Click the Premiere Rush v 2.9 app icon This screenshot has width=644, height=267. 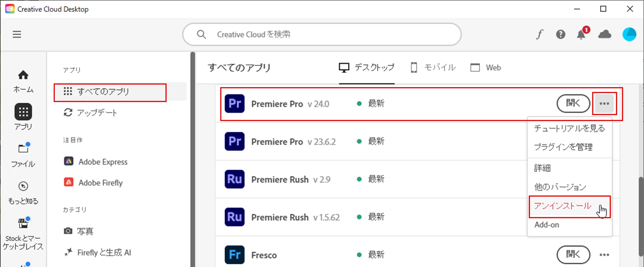coord(234,179)
